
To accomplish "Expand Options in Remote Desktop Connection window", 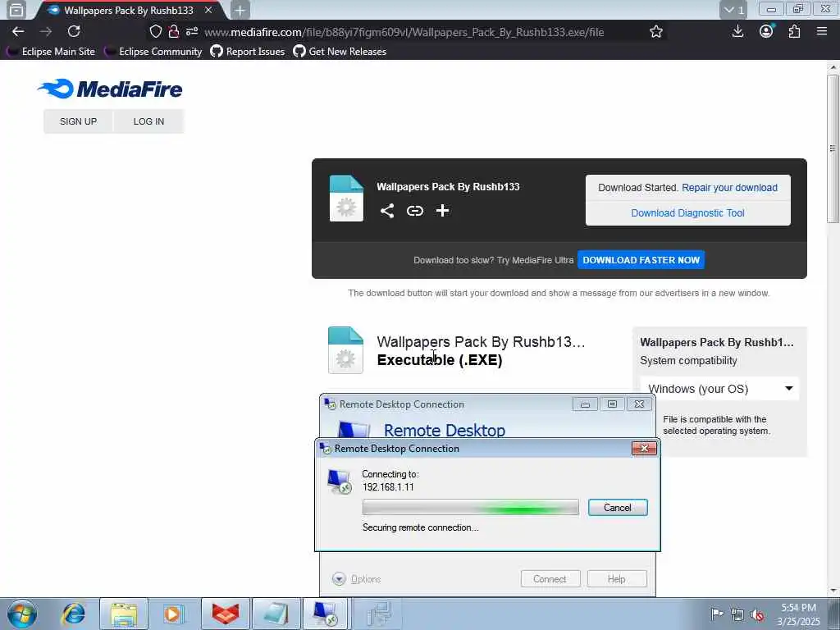I will 356,579.
